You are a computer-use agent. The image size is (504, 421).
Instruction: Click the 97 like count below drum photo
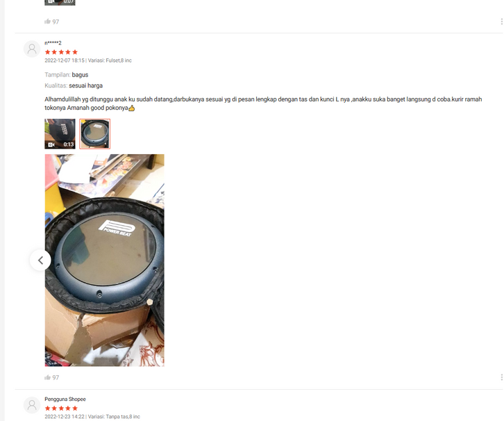(x=56, y=377)
